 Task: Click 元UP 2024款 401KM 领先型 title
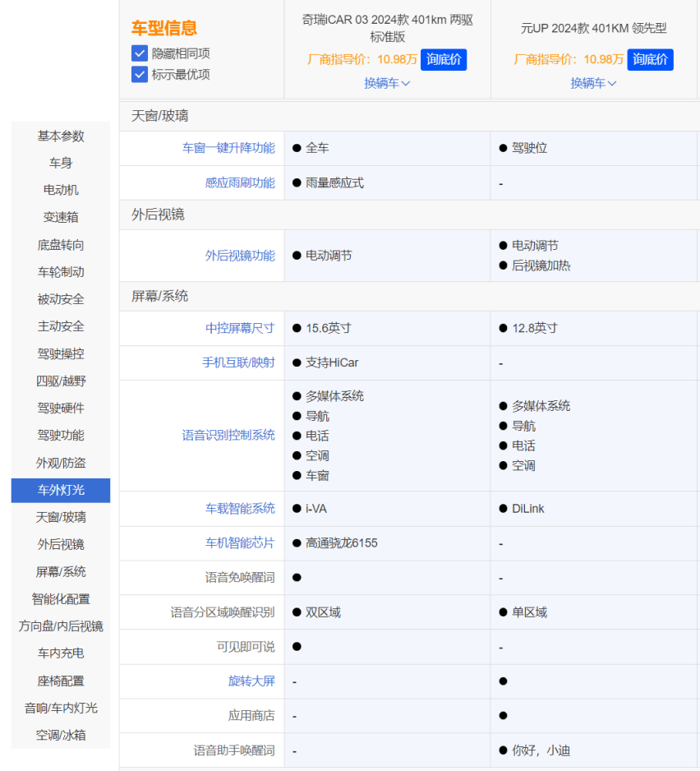(594, 28)
